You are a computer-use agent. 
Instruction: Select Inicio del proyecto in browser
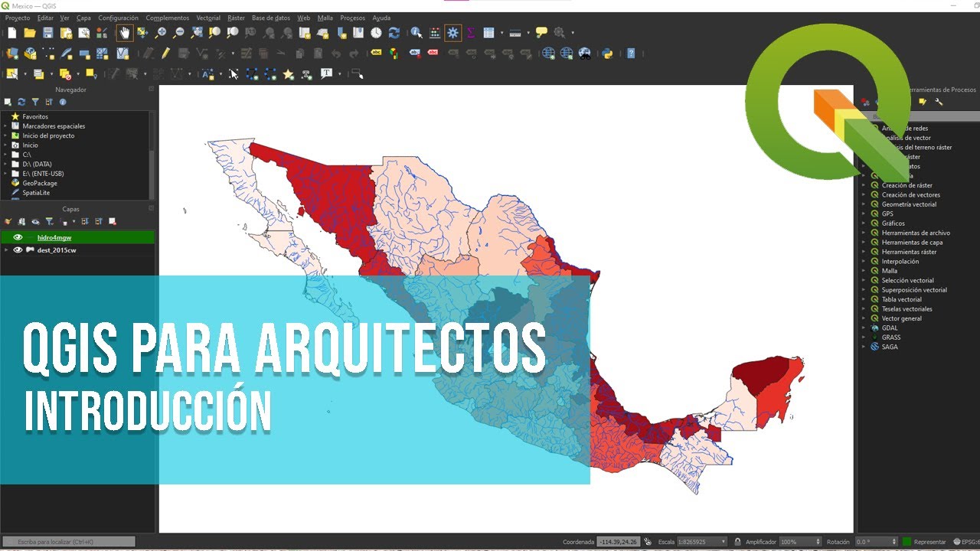[48, 135]
